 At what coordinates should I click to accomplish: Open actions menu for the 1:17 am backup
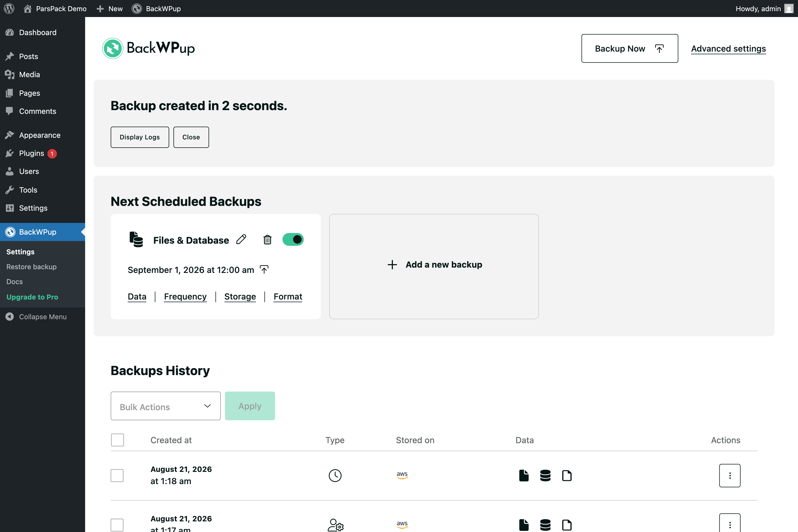point(730,523)
